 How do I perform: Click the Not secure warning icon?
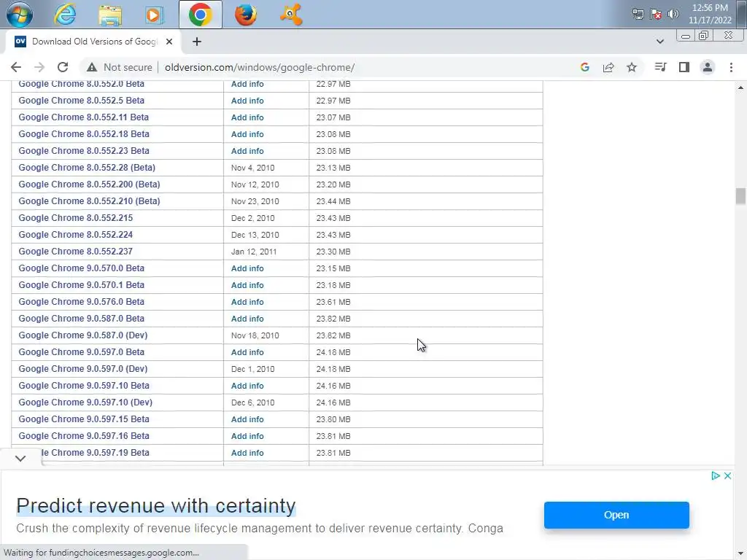92,67
